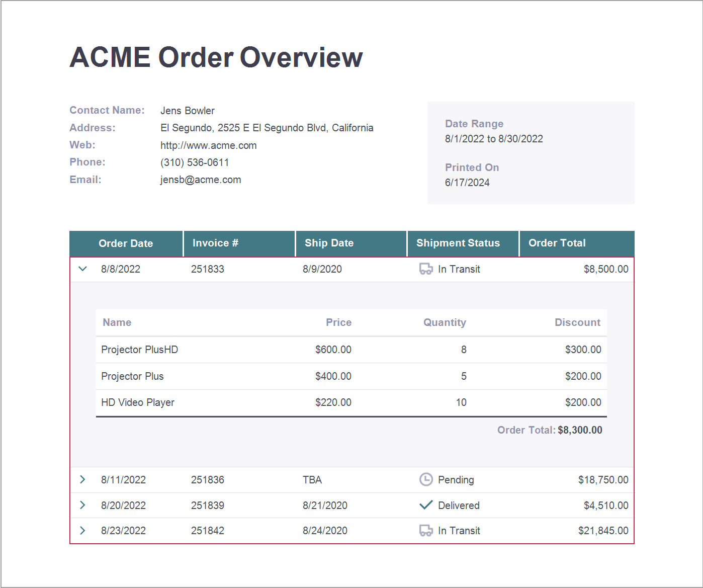Select the HD Video Player item name
The height and width of the screenshot is (588, 703).
(x=137, y=402)
